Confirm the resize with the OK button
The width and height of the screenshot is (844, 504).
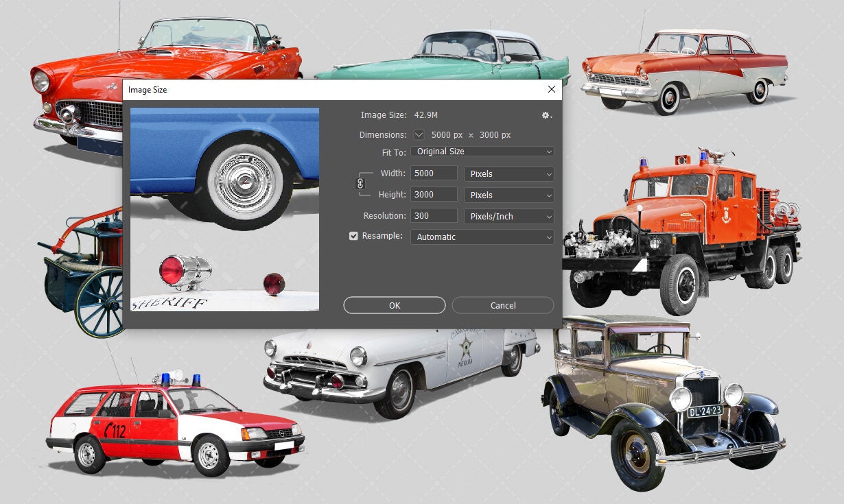[394, 305]
